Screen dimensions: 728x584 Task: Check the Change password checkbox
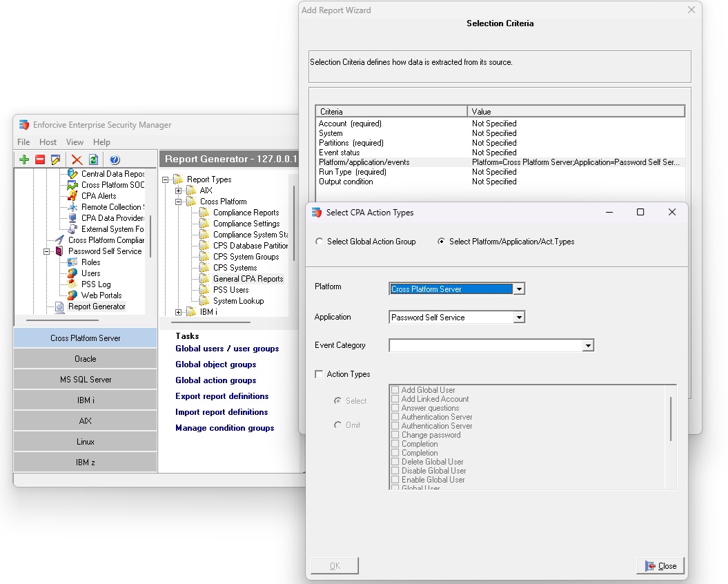(x=395, y=435)
